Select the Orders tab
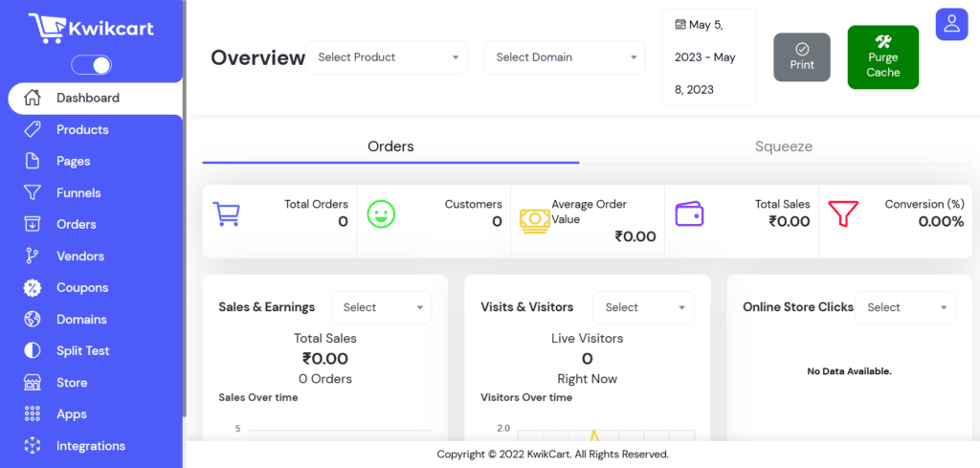Image resolution: width=980 pixels, height=468 pixels. pos(390,146)
